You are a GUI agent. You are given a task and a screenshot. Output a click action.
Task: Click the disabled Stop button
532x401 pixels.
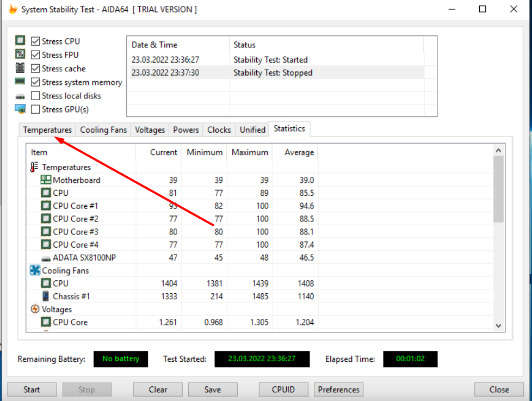coord(87,390)
